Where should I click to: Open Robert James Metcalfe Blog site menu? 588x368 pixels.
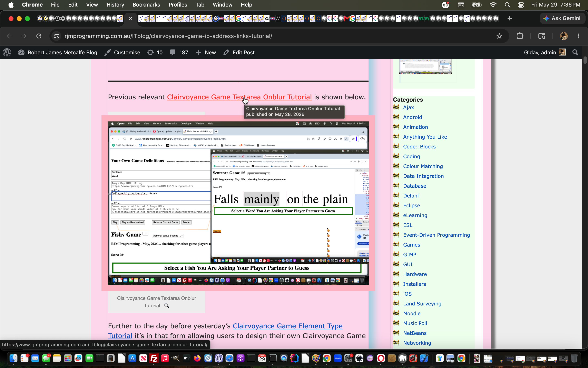pyautogui.click(x=58, y=53)
